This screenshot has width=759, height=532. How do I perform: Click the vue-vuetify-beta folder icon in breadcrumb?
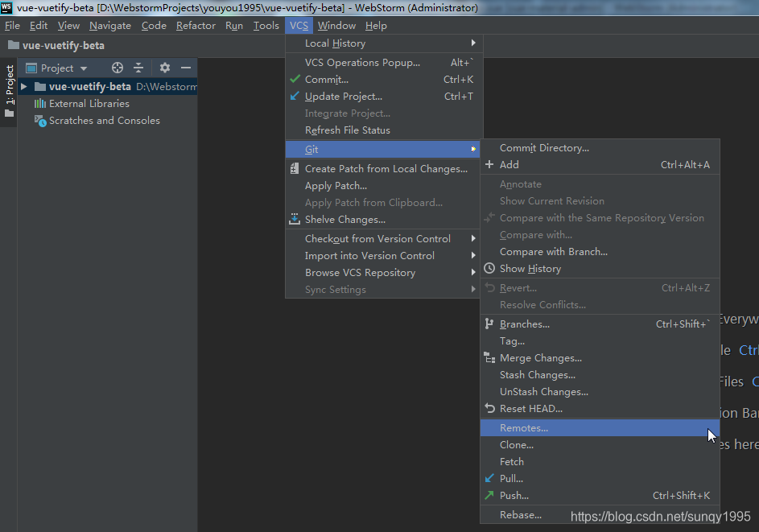[14, 45]
